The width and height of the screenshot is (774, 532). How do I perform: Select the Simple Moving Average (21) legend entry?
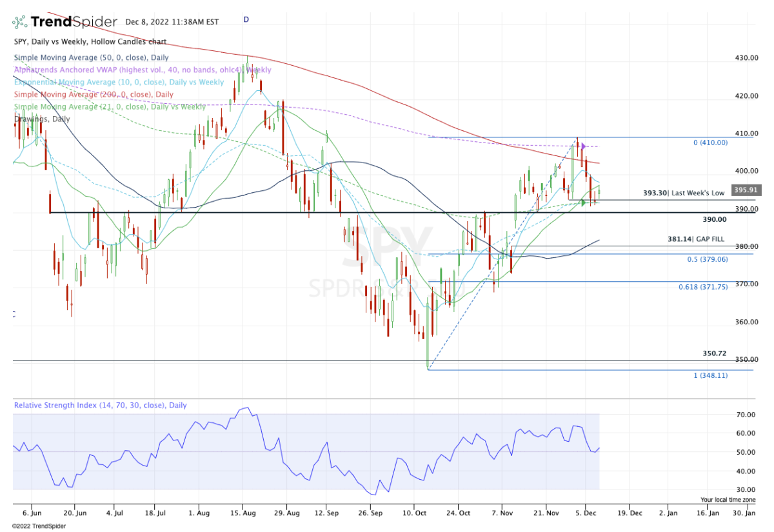(110, 106)
